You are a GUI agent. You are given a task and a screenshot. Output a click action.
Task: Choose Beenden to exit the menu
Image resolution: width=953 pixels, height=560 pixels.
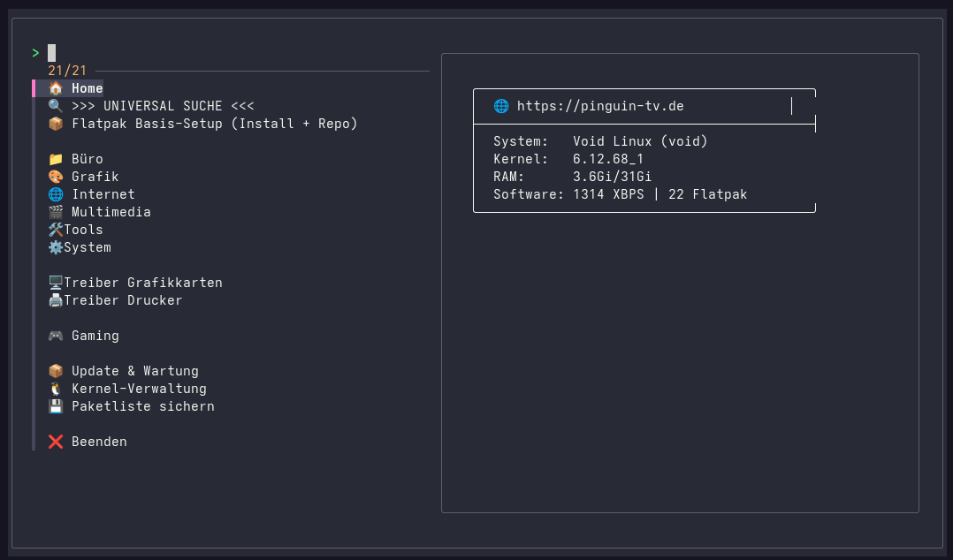[x=97, y=441]
